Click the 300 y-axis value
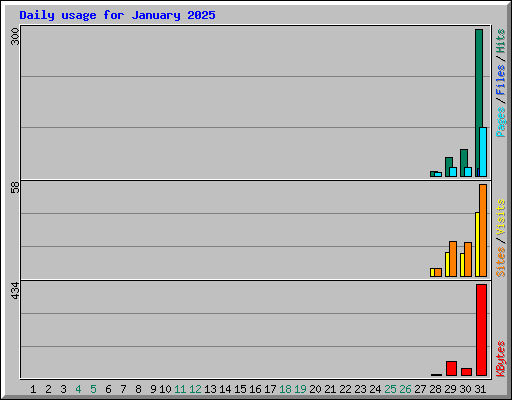The width and height of the screenshot is (512, 400). [x=15, y=37]
